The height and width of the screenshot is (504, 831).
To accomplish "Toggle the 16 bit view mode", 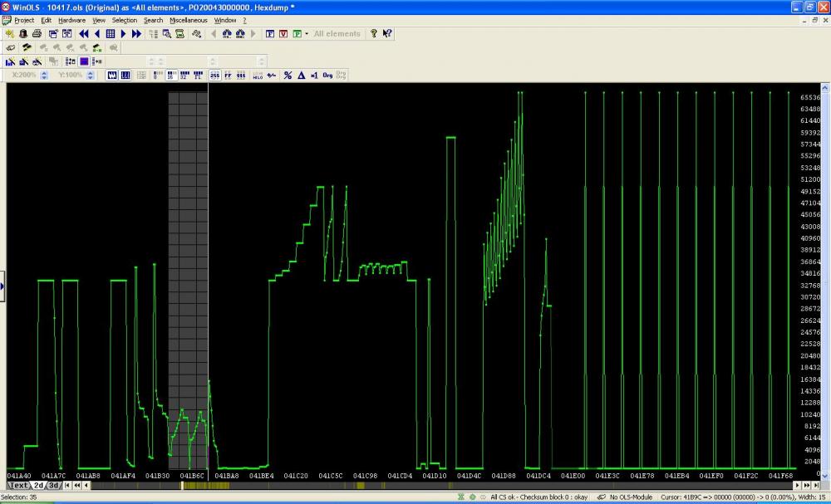I will coord(170,75).
